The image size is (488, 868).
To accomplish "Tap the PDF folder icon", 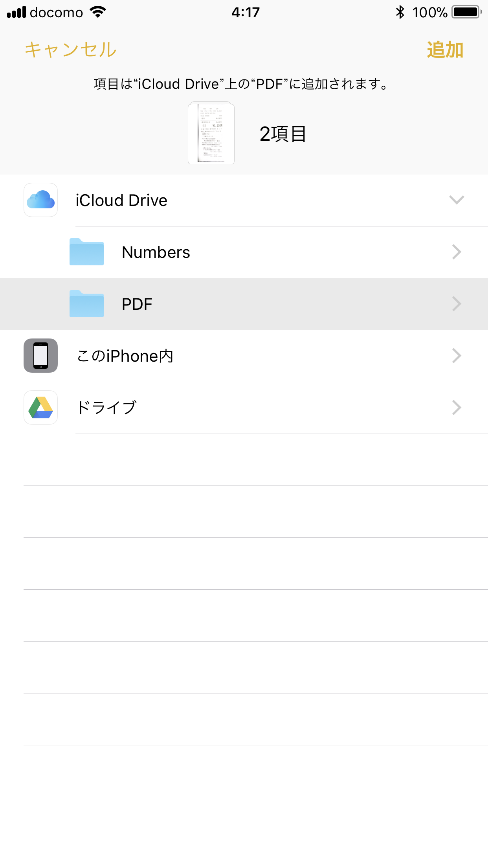I will point(86,304).
